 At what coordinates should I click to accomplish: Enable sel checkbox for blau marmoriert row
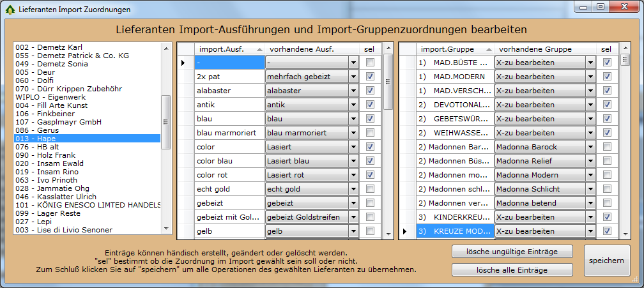tap(370, 133)
